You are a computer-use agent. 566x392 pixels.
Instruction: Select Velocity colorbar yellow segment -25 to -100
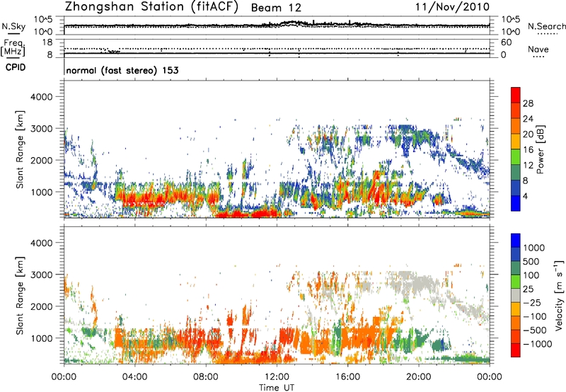pyautogui.click(x=516, y=309)
